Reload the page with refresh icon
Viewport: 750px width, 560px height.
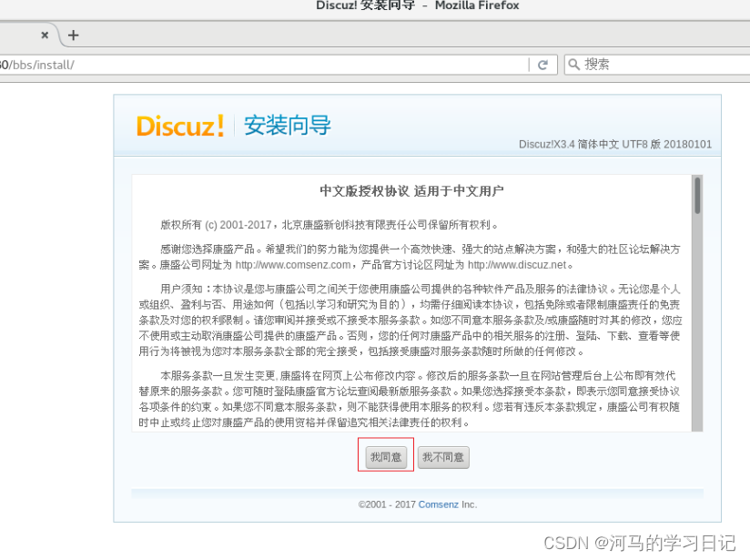coord(542,65)
